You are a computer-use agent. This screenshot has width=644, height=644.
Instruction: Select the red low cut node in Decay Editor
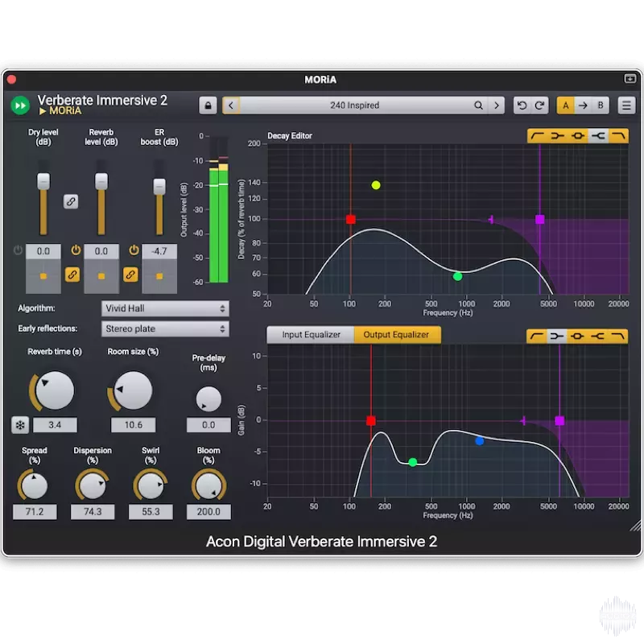pos(351,219)
